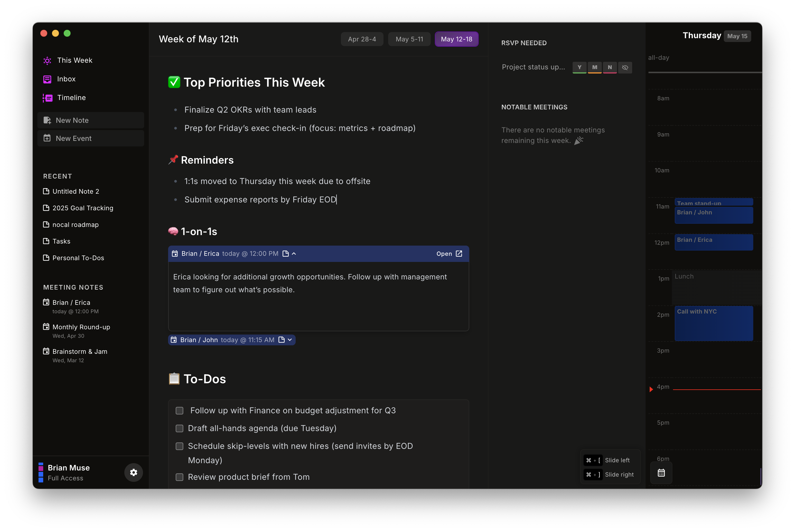Open This Week view in sidebar
Viewport: 795px width, 532px height.
(75, 60)
